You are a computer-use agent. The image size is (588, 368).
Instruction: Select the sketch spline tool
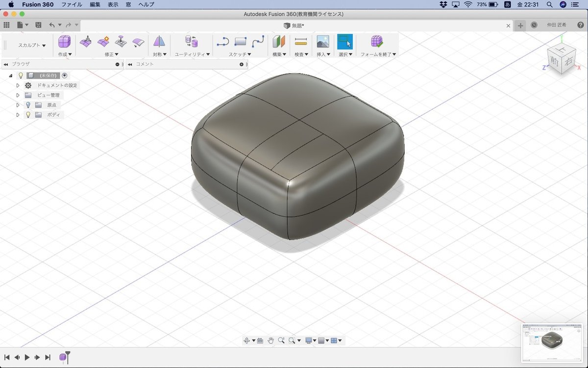point(258,42)
